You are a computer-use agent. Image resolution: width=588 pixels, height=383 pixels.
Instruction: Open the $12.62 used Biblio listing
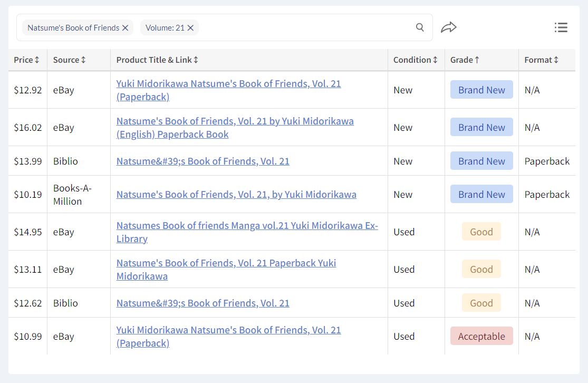point(203,303)
